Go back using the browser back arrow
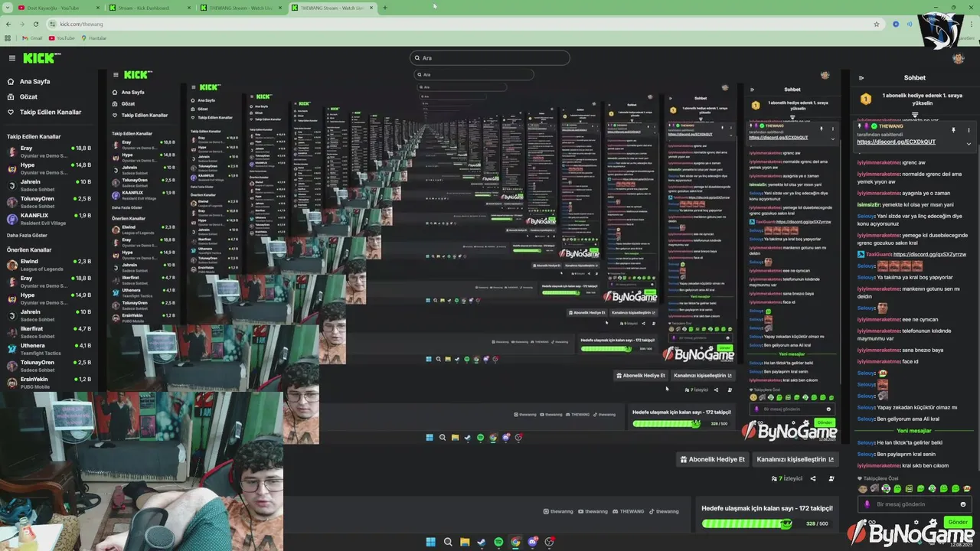 pyautogui.click(x=8, y=24)
